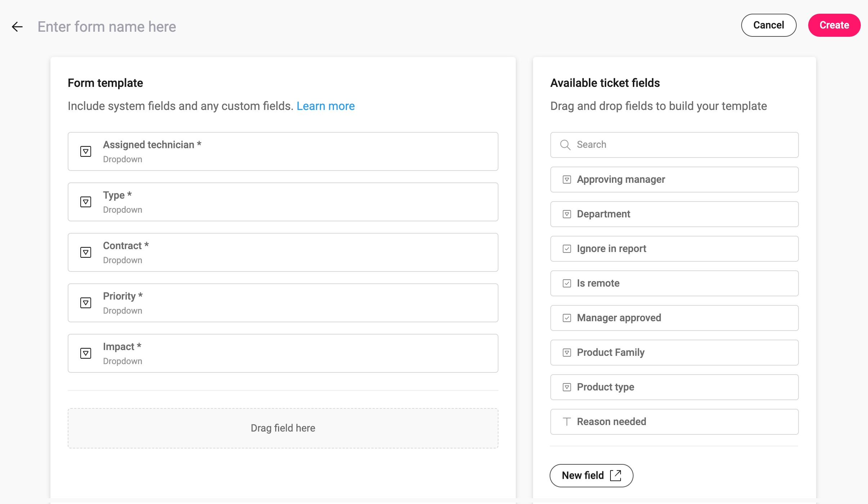Click the dropdown icon beside Product type
Image resolution: width=868 pixels, height=504 pixels.
pyautogui.click(x=567, y=387)
